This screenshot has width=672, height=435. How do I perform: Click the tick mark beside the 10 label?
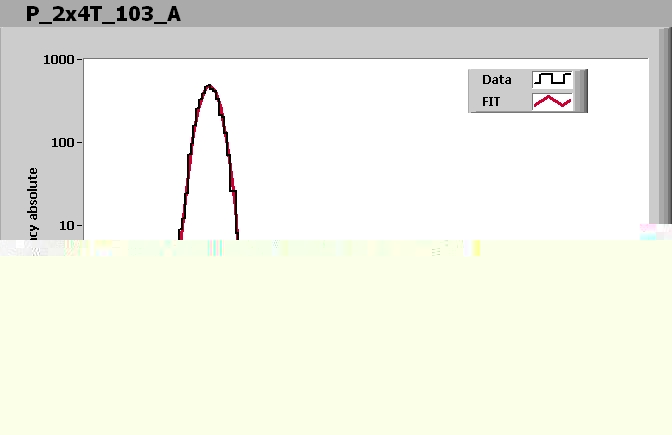click(x=80, y=226)
